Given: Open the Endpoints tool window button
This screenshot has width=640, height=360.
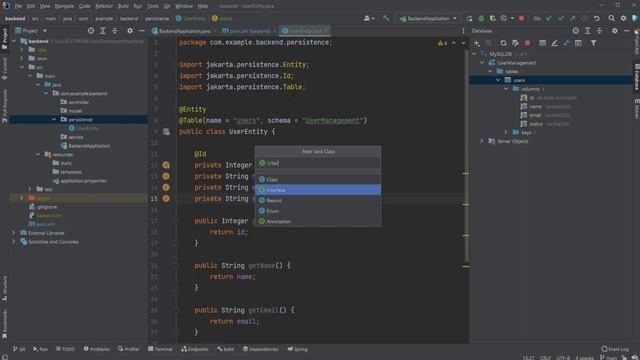Looking at the screenshot, I should pyautogui.click(x=195, y=349).
